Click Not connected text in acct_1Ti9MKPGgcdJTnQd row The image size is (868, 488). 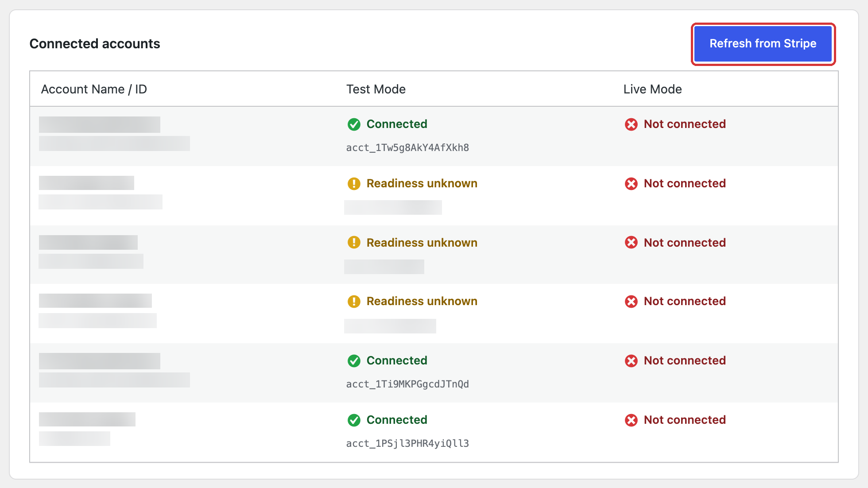tap(685, 360)
